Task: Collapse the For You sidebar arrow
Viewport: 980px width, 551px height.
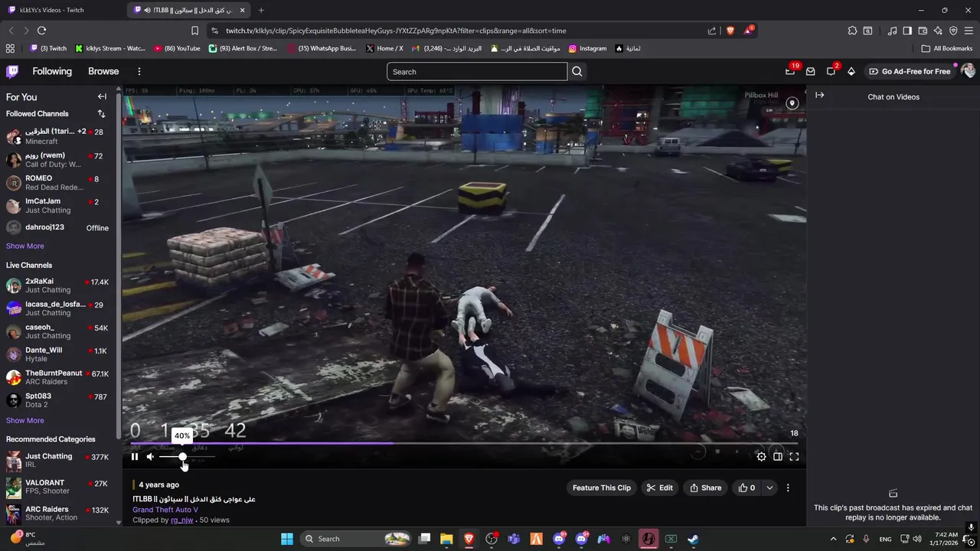Action: 102,96
